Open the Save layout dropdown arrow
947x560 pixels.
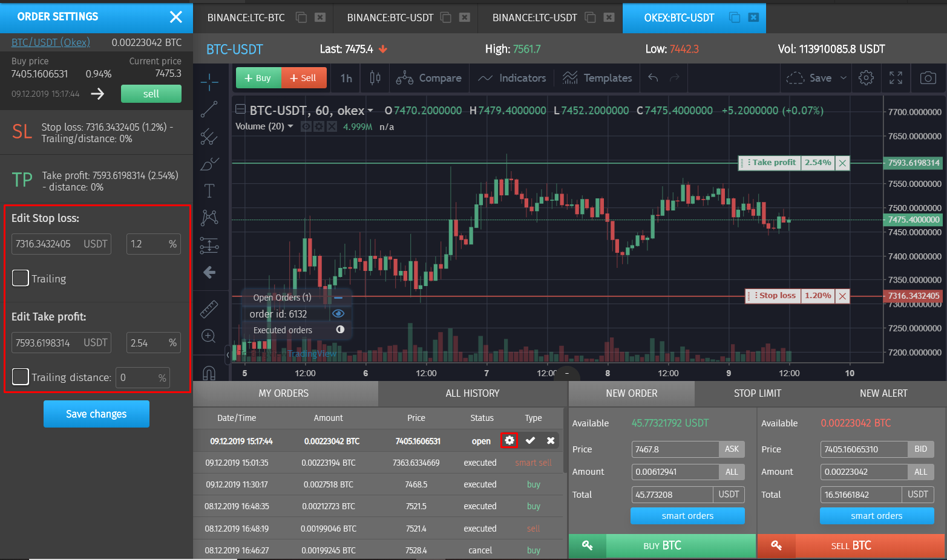click(843, 78)
